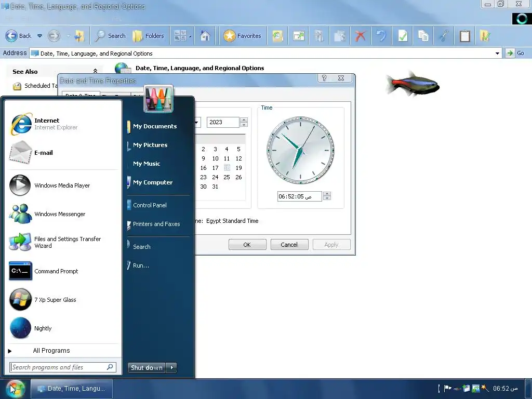This screenshot has height=399, width=532.
Task: Launch Nightly from the Start menu
Action: tap(63, 328)
